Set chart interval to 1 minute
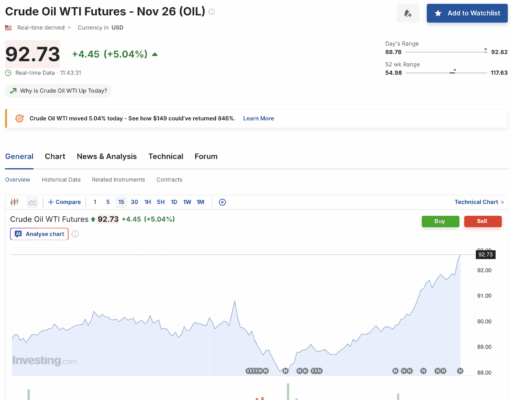The image size is (511, 400). 95,202
